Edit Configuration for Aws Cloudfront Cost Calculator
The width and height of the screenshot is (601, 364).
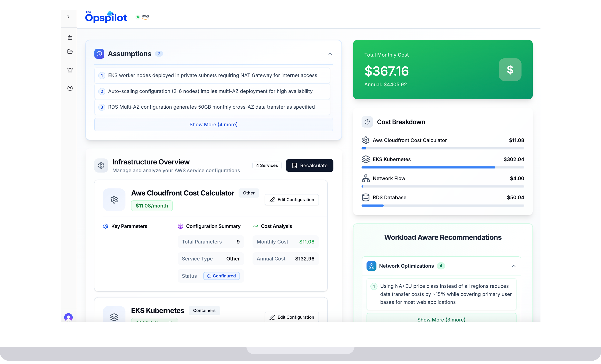point(292,200)
